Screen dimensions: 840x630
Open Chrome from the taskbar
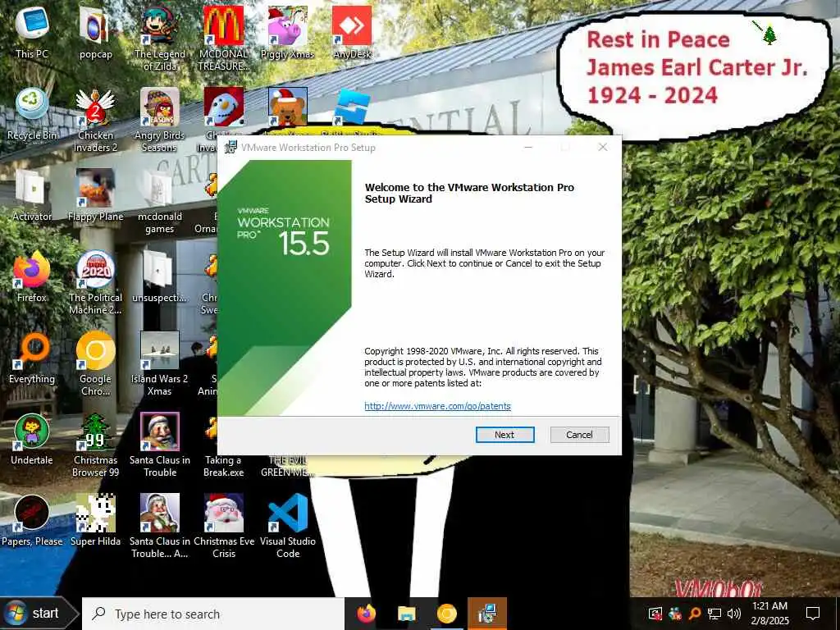pos(447,614)
